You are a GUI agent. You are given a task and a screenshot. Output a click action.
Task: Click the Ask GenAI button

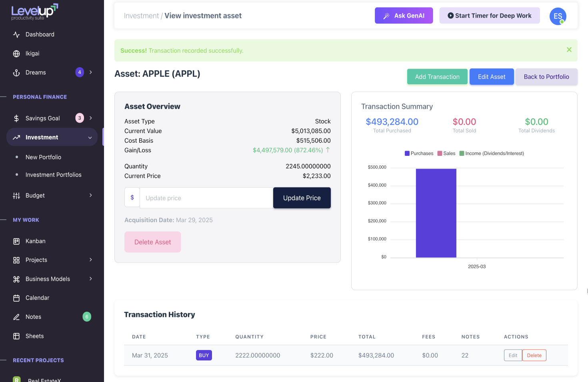pos(404,16)
